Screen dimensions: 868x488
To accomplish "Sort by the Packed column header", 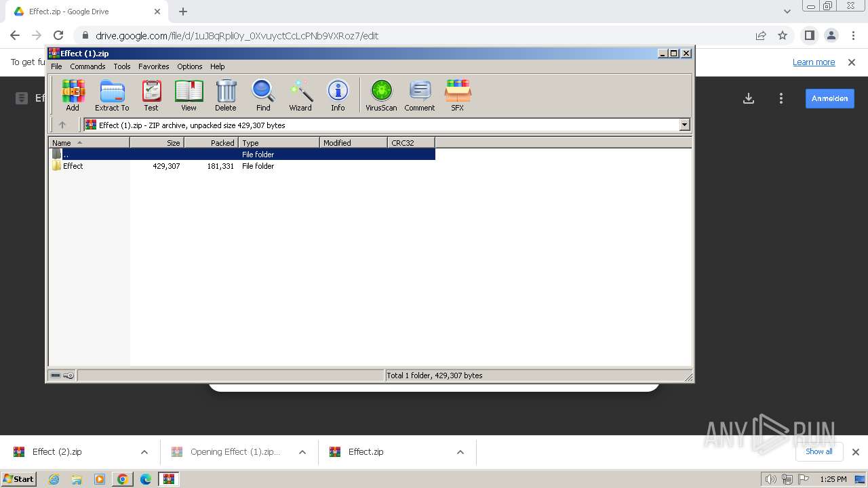I will 211,142.
